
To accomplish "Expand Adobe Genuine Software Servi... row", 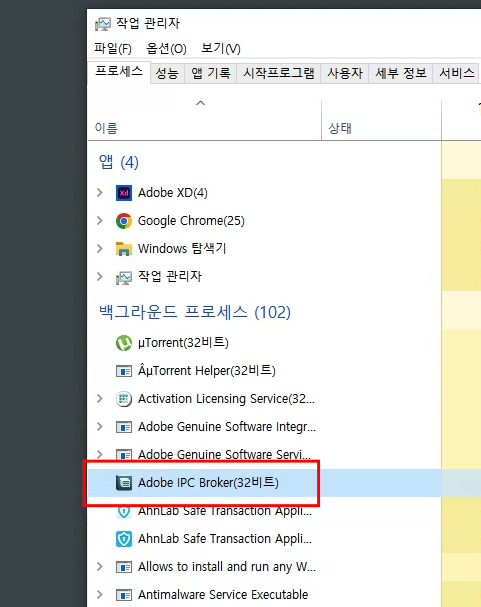I will coord(100,454).
